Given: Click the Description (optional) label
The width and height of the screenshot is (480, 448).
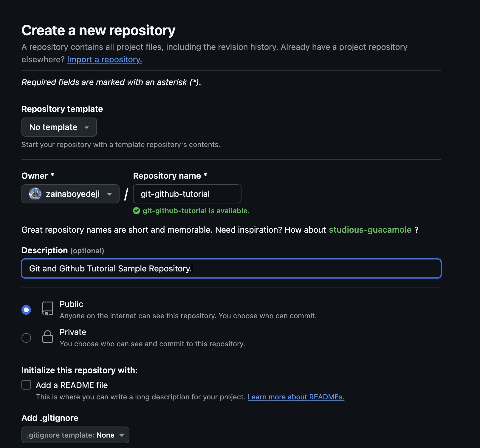Looking at the screenshot, I should (x=63, y=250).
